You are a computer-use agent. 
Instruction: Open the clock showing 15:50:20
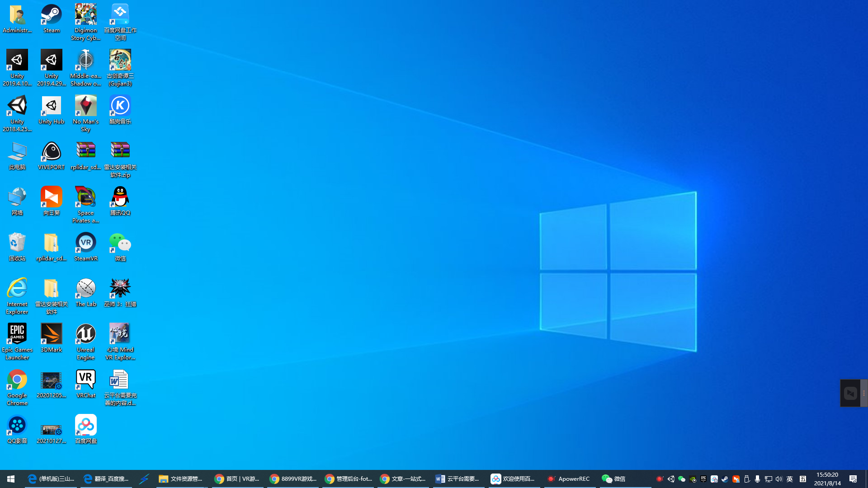click(x=827, y=479)
